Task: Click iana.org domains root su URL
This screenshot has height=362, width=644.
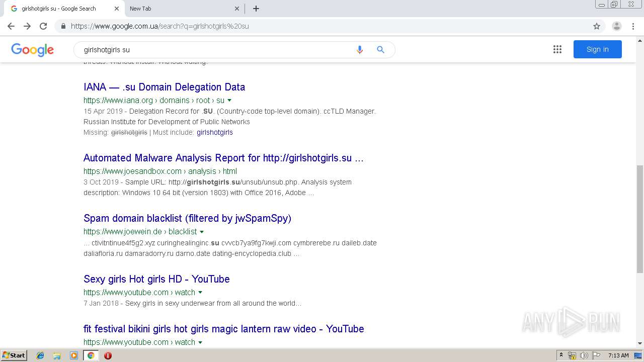Action: click(x=154, y=101)
